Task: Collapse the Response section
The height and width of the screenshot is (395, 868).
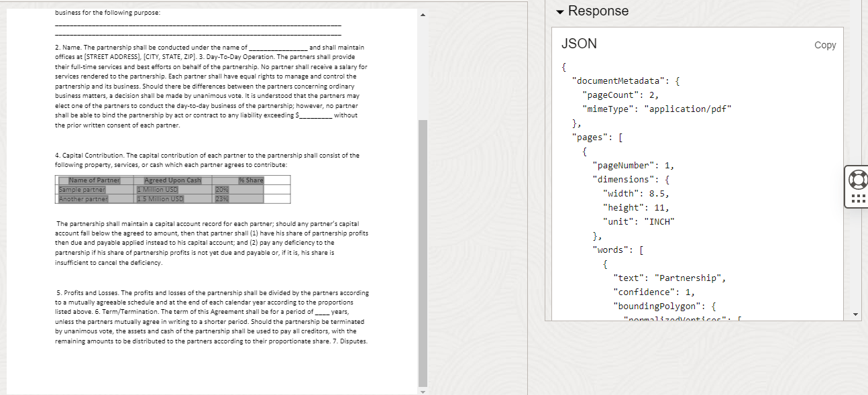Action: point(560,11)
